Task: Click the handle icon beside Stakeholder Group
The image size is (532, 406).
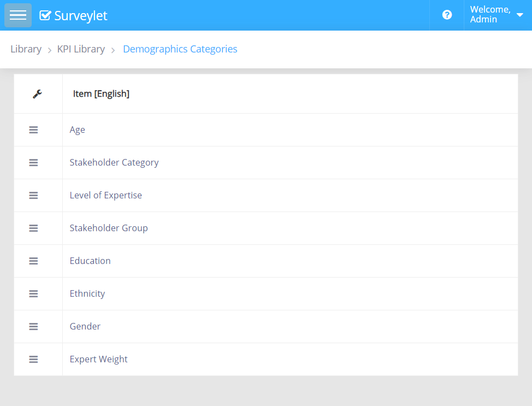Action: (x=33, y=228)
